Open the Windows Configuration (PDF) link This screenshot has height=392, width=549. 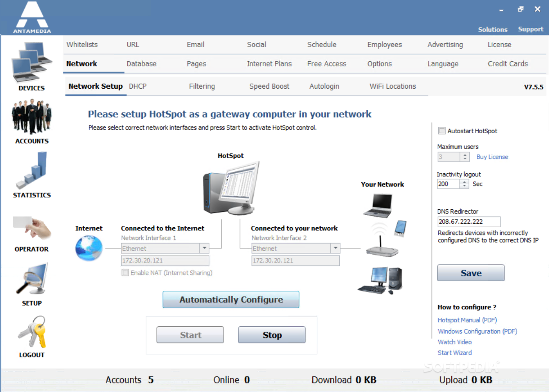(x=477, y=331)
